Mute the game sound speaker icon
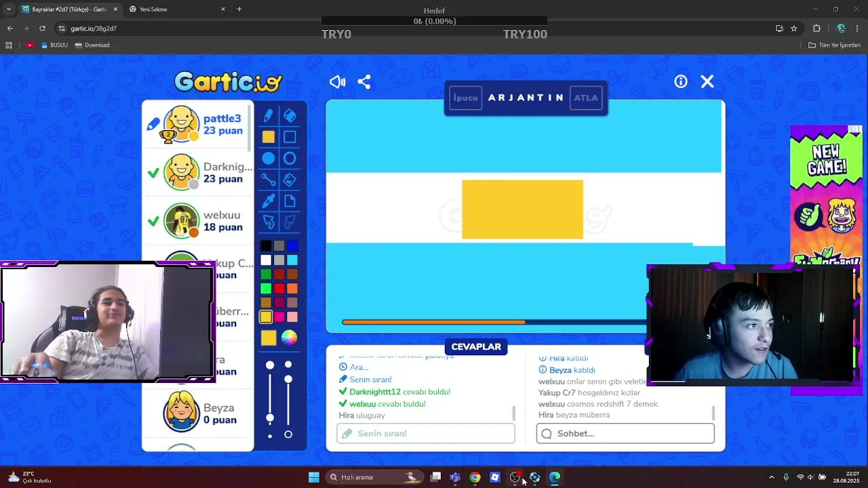This screenshot has height=488, width=868. click(x=337, y=82)
